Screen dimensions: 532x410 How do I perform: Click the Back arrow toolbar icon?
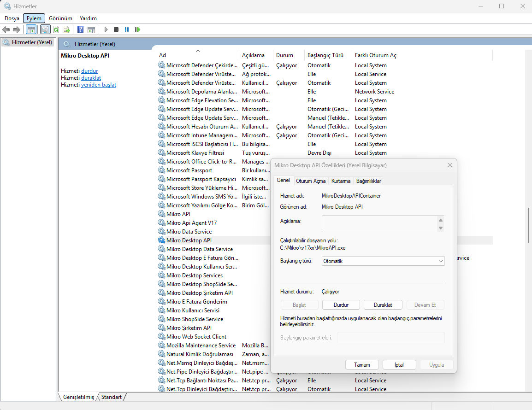coord(6,30)
